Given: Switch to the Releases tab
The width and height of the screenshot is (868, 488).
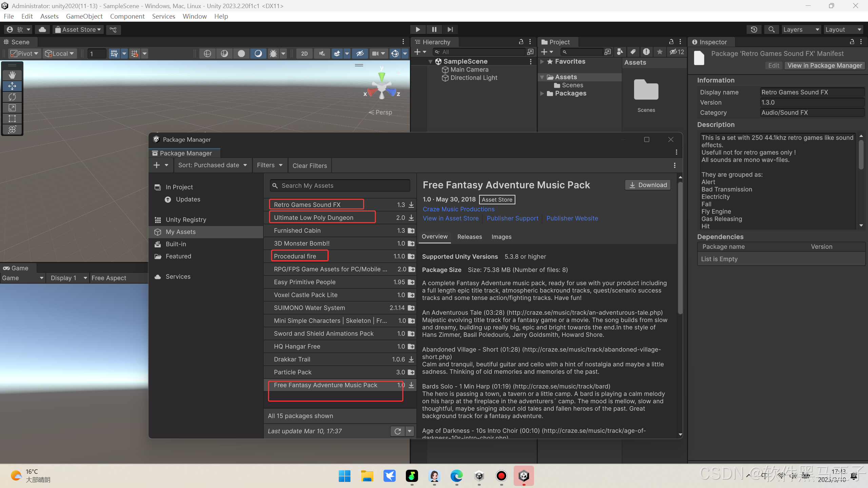Looking at the screenshot, I should click(x=469, y=237).
